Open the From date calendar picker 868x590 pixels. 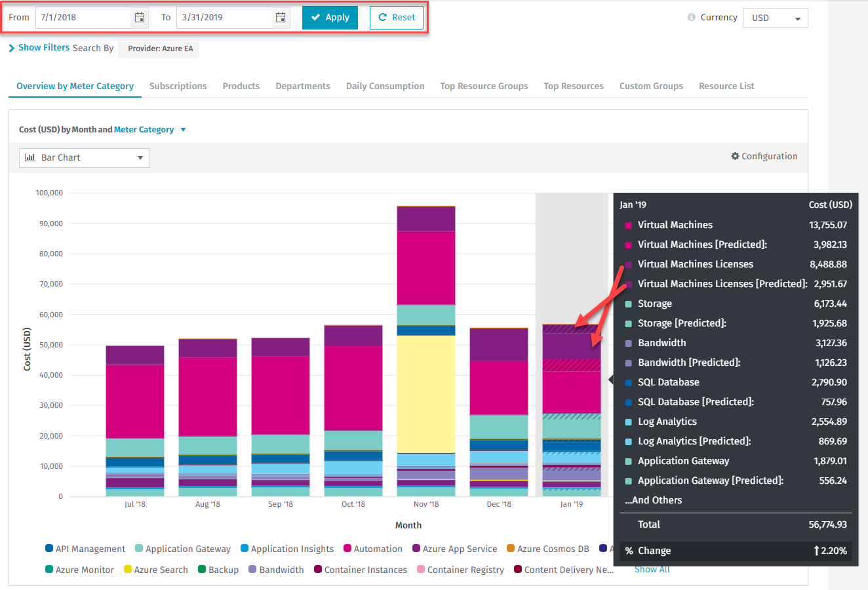coord(140,18)
